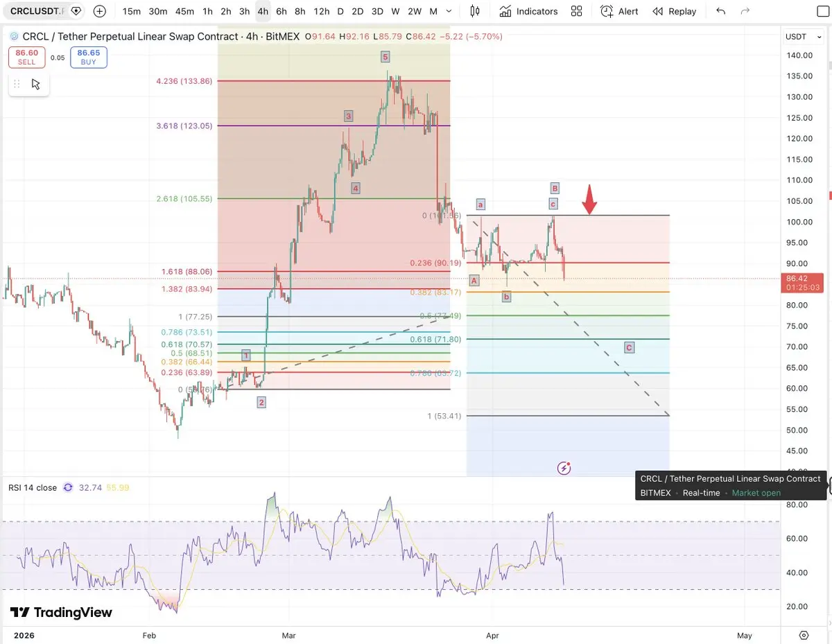Start bar Replay mode

[674, 11]
